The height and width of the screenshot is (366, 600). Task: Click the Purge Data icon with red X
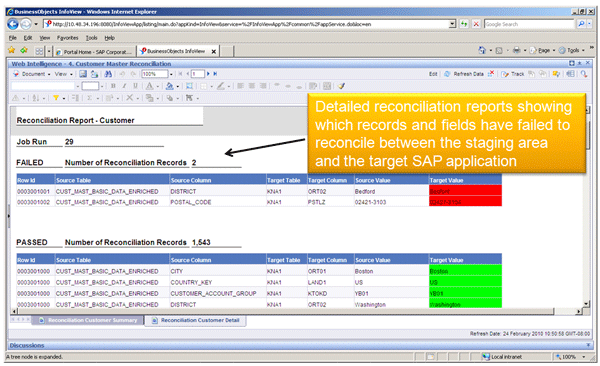click(x=491, y=74)
